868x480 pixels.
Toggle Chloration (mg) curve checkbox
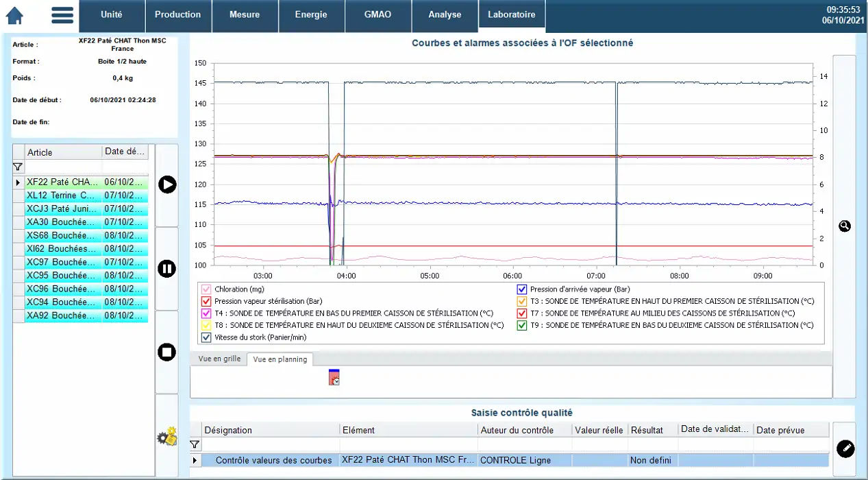point(206,289)
